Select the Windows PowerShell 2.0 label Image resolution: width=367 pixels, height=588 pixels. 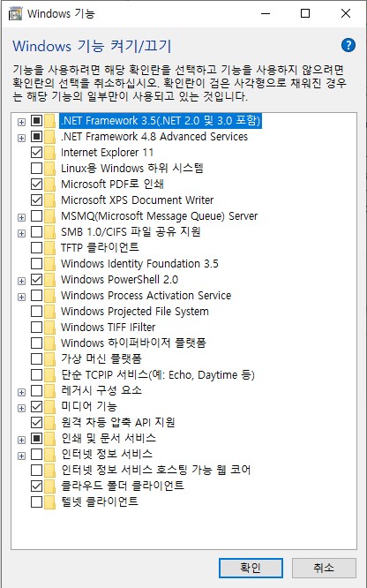pyautogui.click(x=120, y=279)
